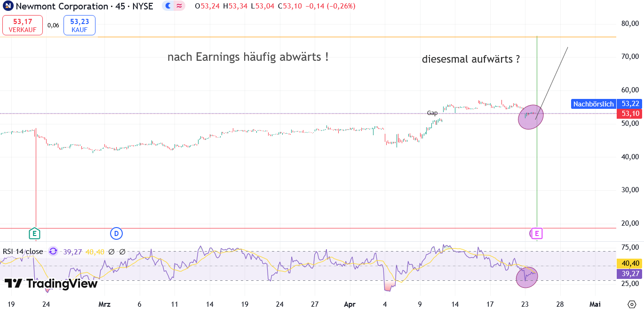Click the RSI 14 close indicator title
This screenshot has height=310, width=644.
tap(23, 252)
